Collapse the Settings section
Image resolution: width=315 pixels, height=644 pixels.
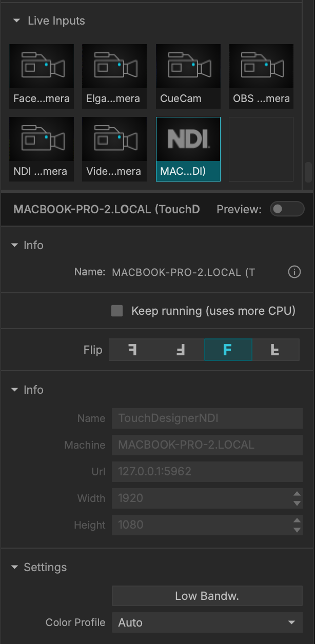14,568
